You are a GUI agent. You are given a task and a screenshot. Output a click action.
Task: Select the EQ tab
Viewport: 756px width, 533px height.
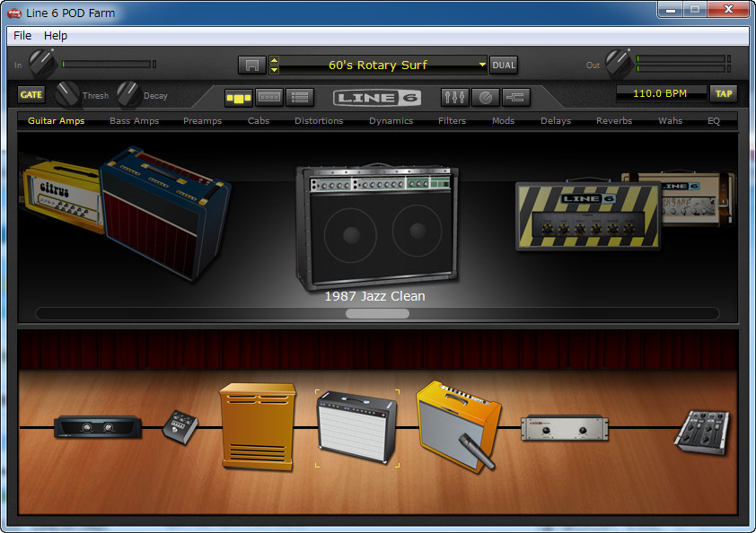(714, 121)
